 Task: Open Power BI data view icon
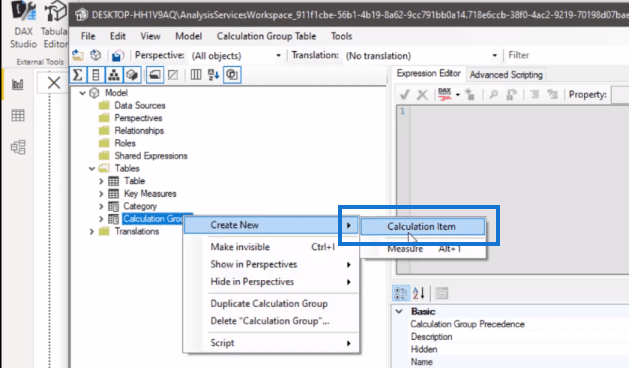(18, 116)
